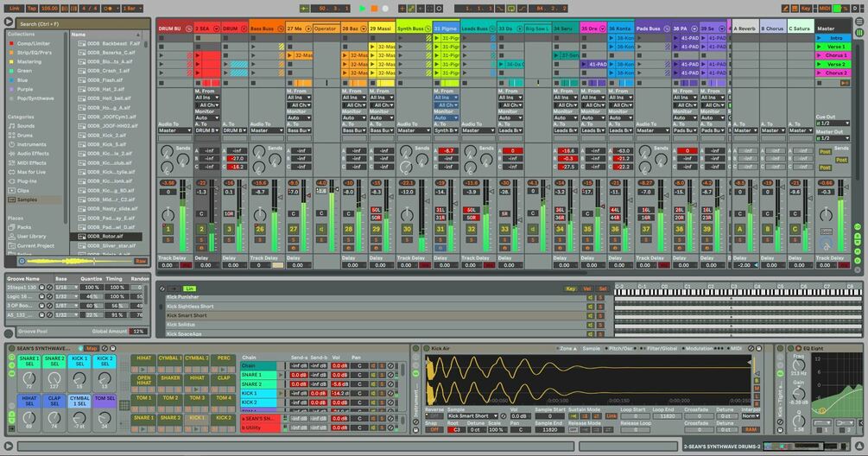Turn the SNARE 1 SEL macro knob

click(29, 379)
